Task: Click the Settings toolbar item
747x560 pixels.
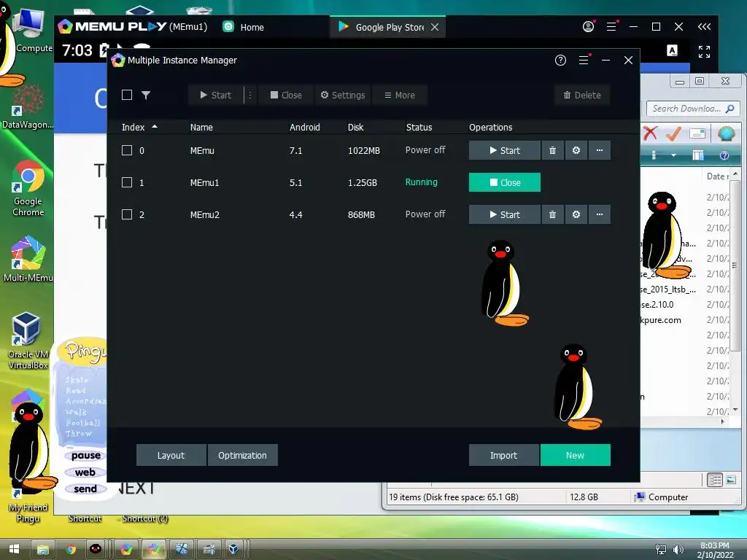Action: 343,95
